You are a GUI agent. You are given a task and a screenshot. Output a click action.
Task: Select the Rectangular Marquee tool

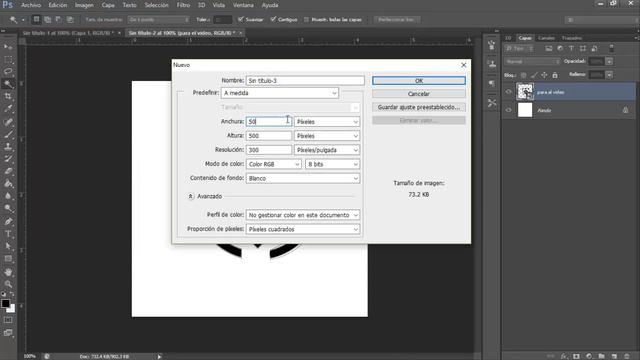tap(8, 60)
